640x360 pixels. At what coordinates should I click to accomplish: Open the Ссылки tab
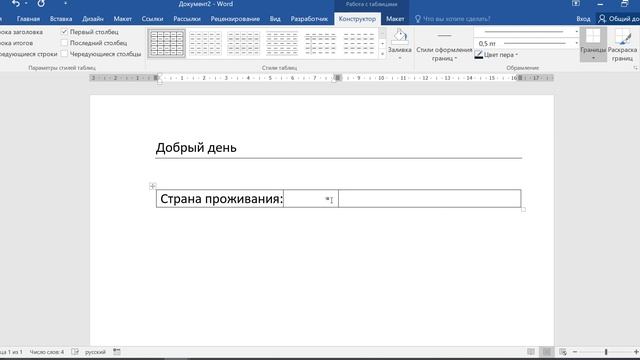pyautogui.click(x=152, y=19)
